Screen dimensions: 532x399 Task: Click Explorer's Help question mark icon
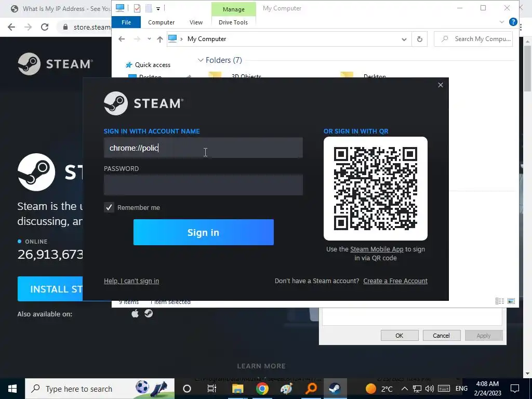click(513, 22)
